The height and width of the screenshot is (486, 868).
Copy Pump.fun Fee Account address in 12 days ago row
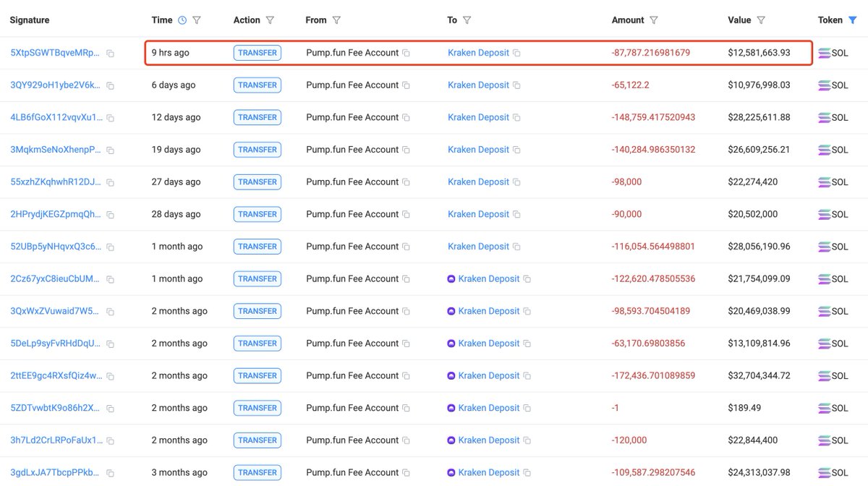406,118
